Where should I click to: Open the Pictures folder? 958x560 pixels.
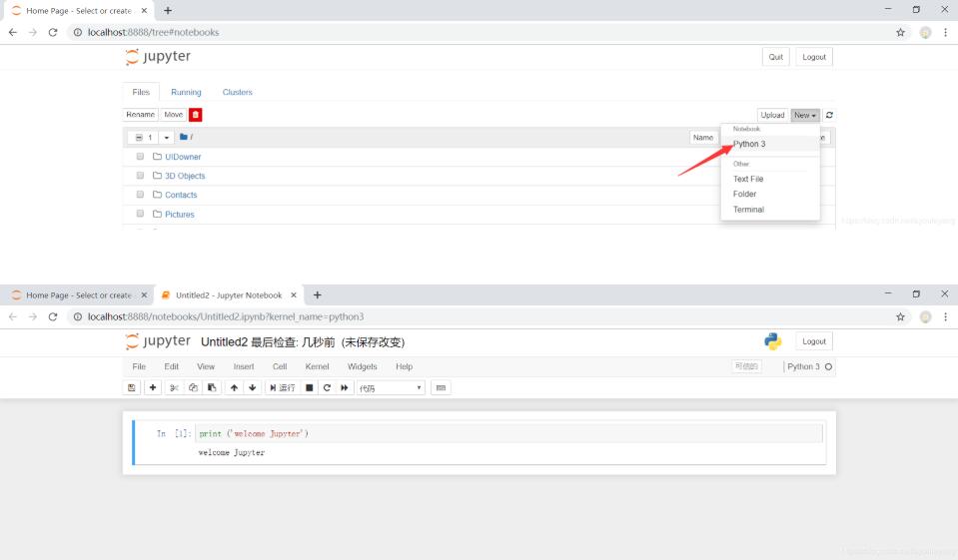pyautogui.click(x=180, y=215)
